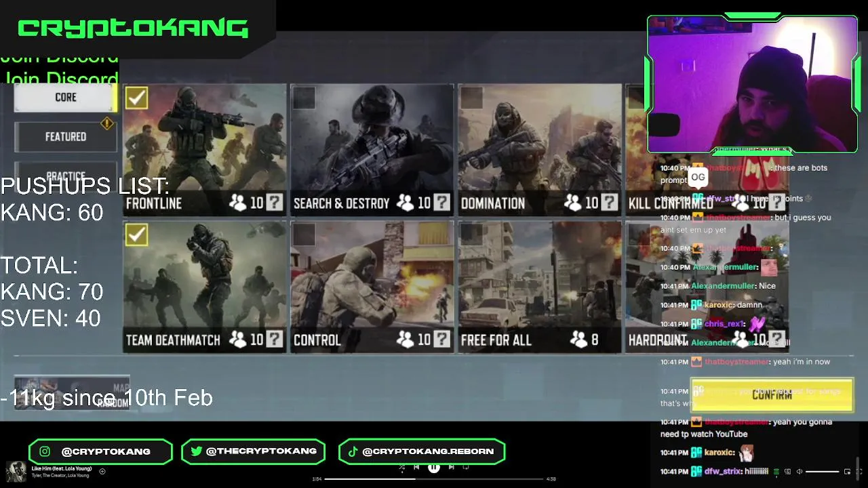The width and height of the screenshot is (868, 488).
Task: Mute the music player volume
Action: pyautogui.click(x=800, y=472)
